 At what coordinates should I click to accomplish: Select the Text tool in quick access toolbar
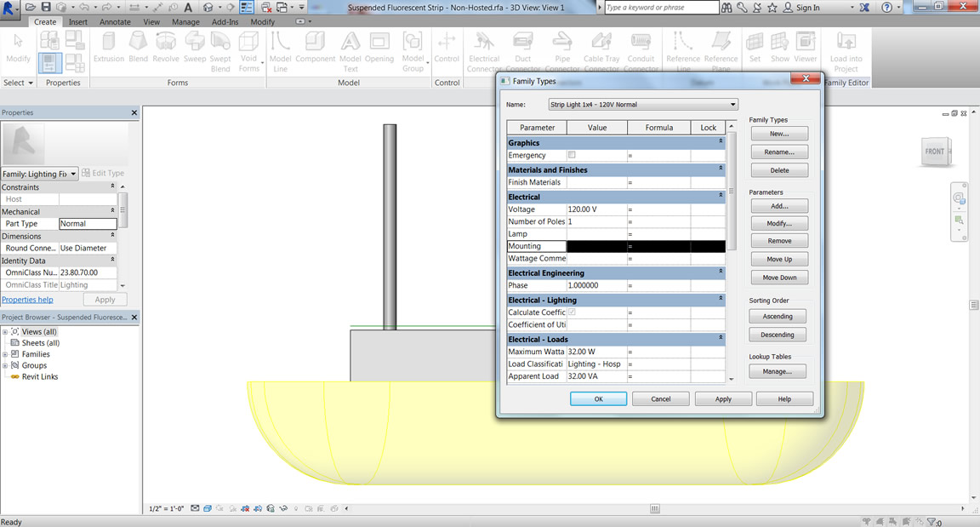coord(188,8)
